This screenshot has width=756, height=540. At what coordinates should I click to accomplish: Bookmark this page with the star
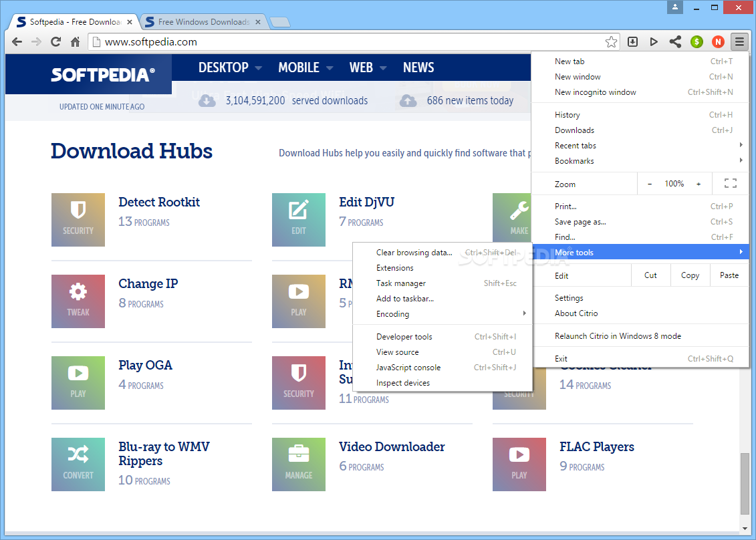(x=611, y=42)
